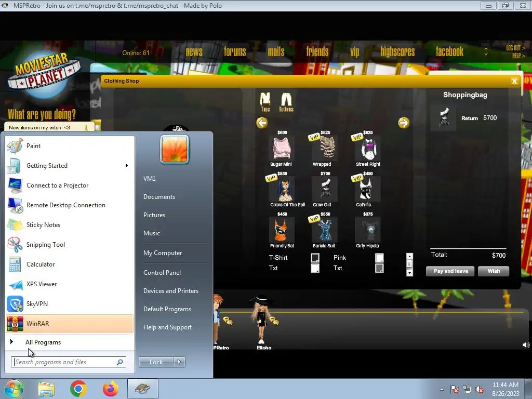
Task: Click the user account picture
Action: pyautogui.click(x=175, y=149)
